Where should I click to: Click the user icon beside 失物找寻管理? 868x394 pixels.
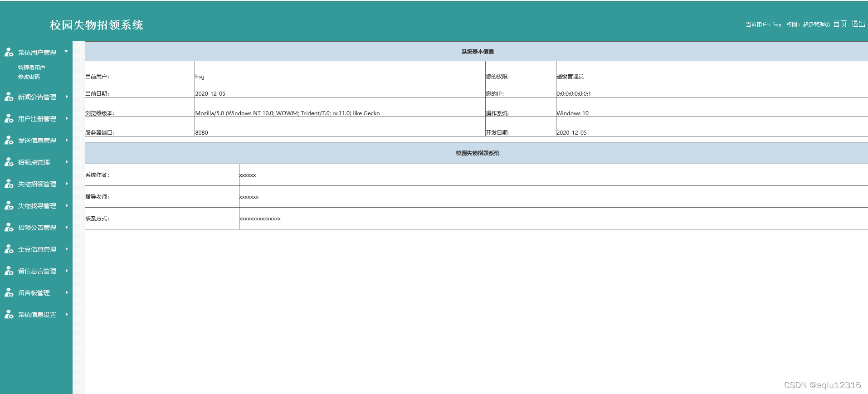9,206
